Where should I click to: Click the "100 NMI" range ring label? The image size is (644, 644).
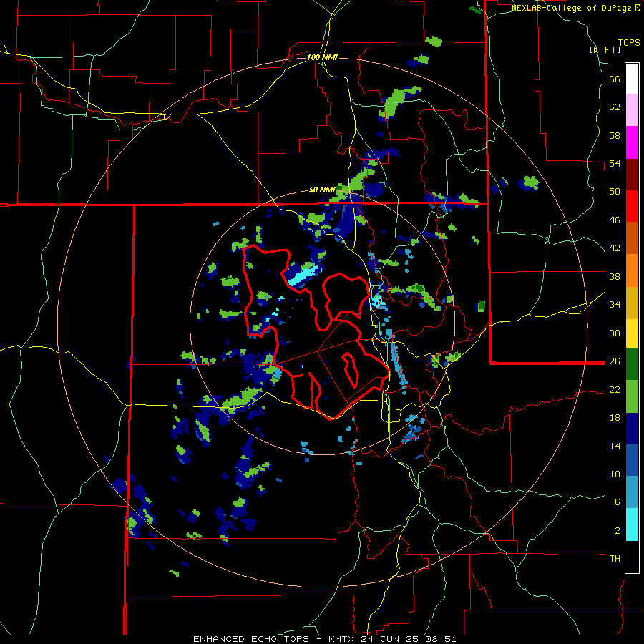click(322, 57)
